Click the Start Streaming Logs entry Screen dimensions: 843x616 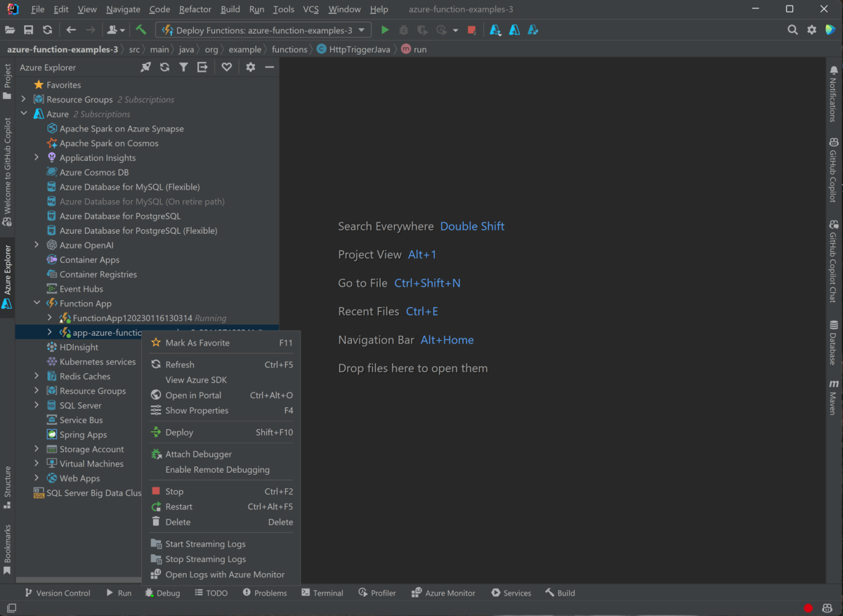tap(205, 543)
